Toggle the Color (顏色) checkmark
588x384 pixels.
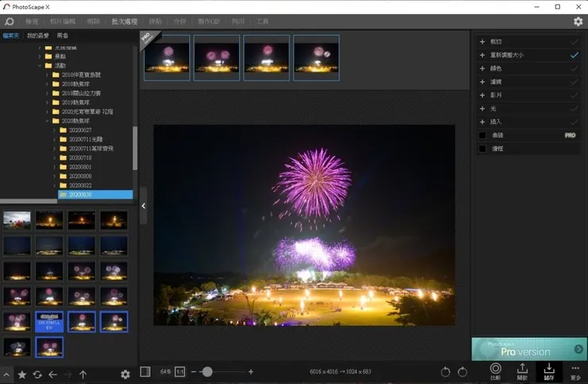pyautogui.click(x=574, y=68)
